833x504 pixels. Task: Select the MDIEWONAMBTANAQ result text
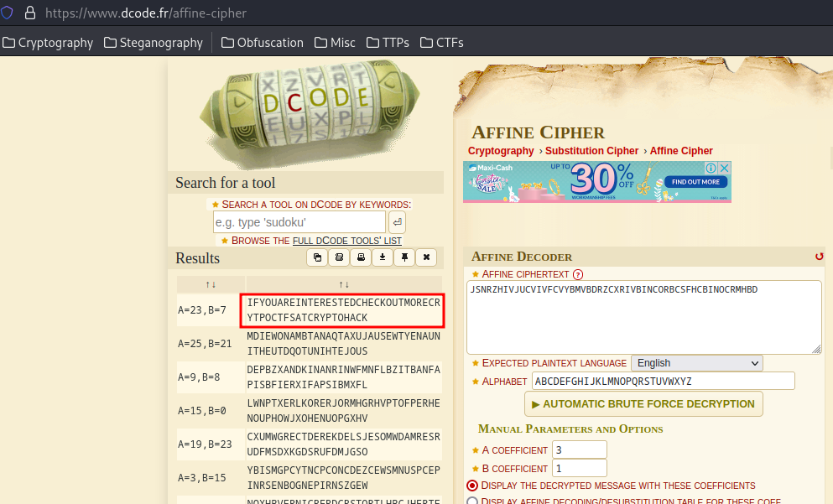[x=343, y=344]
